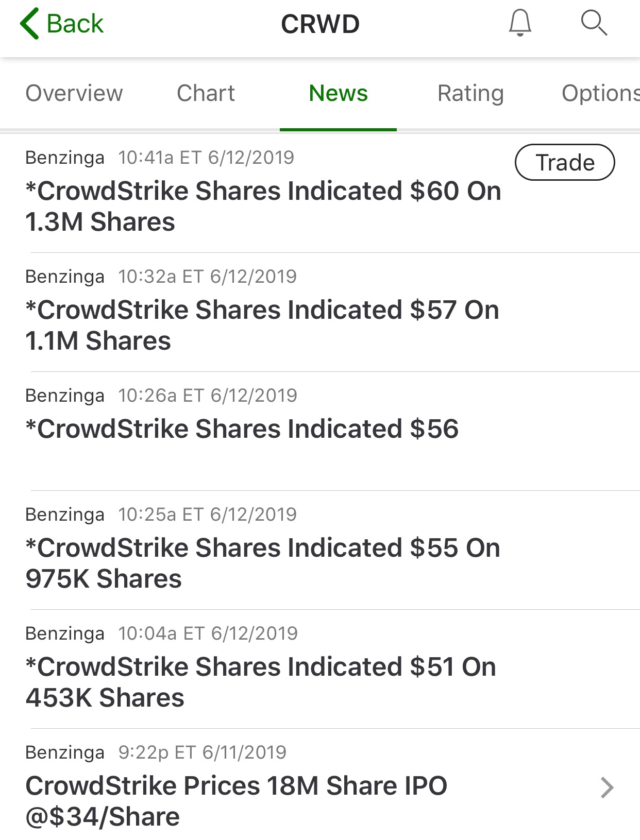Tap the green back chevron icon
The image size is (640, 840).
29,24
